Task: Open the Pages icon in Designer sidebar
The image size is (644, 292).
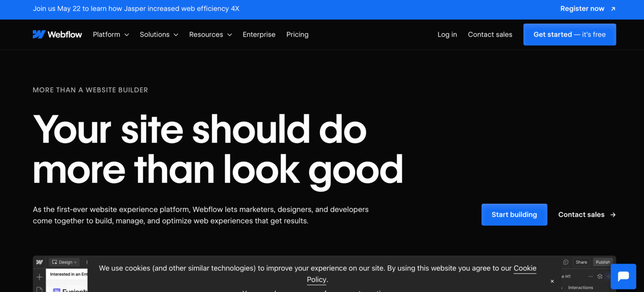Action: coord(39,289)
